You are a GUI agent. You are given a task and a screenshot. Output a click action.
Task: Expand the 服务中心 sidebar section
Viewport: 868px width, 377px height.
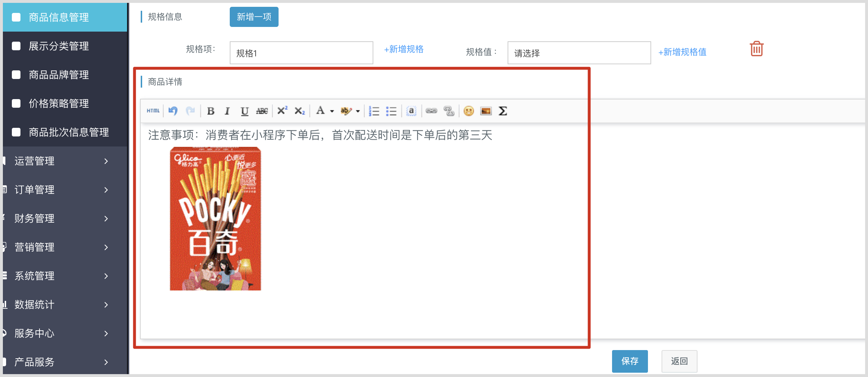pos(65,333)
